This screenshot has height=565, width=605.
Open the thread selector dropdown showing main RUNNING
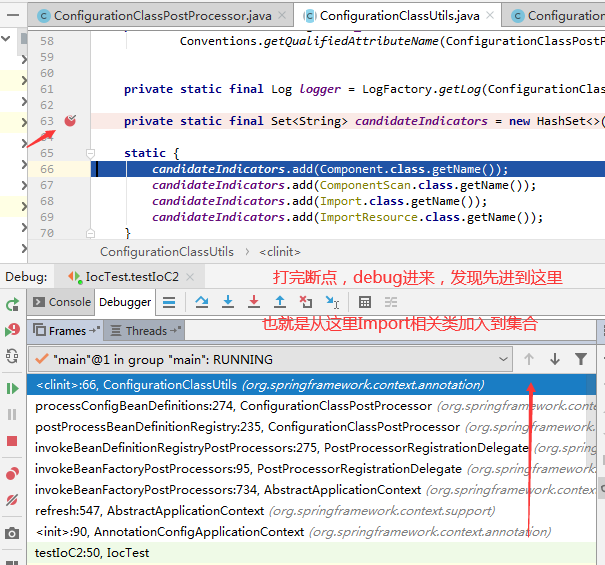coord(270,359)
